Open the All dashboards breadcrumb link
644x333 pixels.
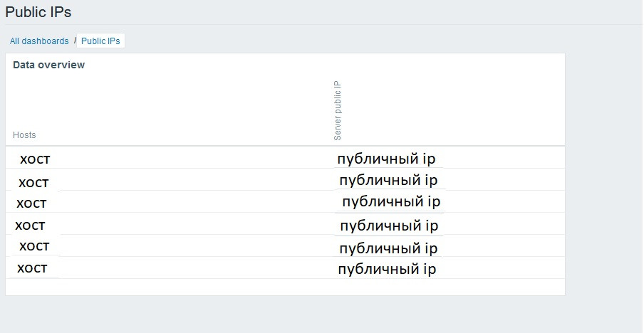(39, 41)
